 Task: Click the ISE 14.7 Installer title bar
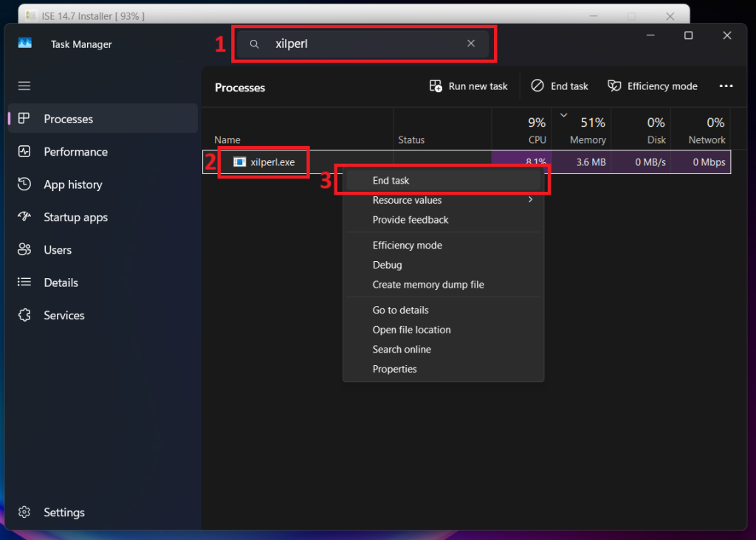pos(354,15)
